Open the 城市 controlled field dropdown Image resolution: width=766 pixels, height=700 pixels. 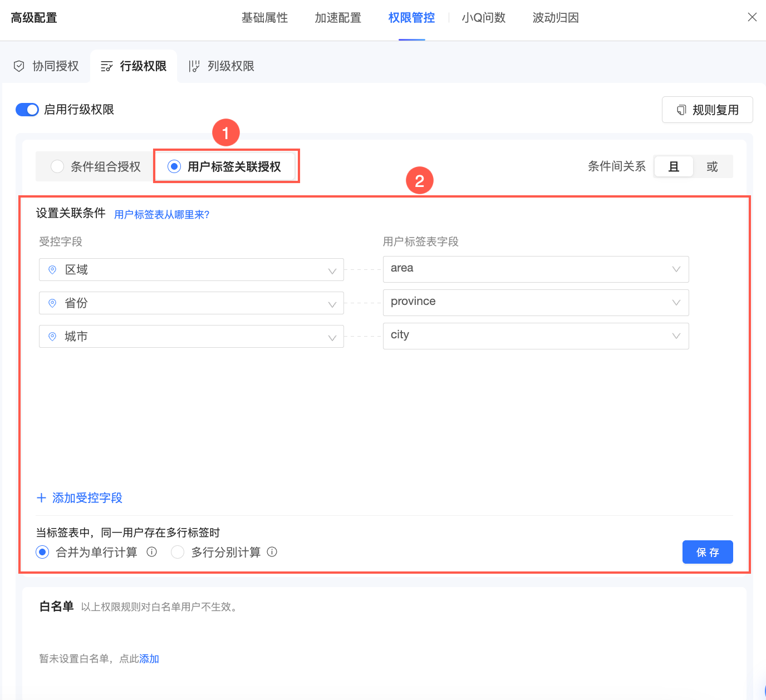pyautogui.click(x=191, y=337)
